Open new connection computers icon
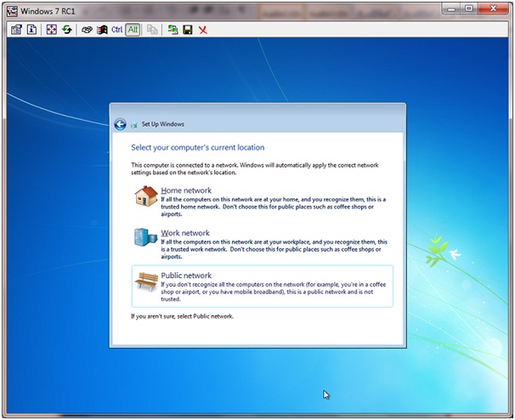The width and height of the screenshot is (515, 420). click(x=173, y=30)
